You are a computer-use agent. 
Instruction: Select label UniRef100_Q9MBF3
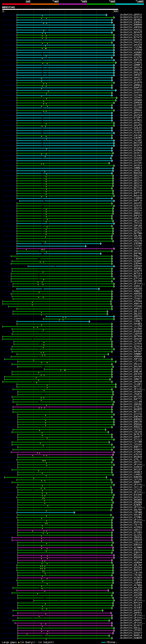point(131,65)
